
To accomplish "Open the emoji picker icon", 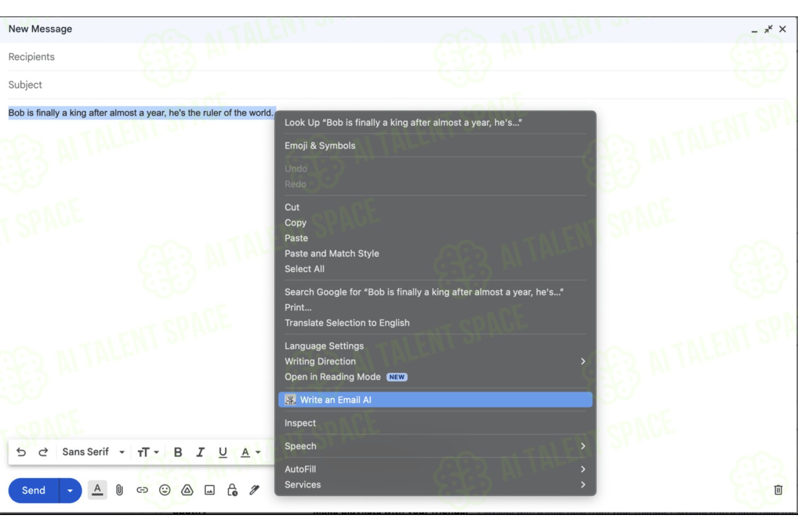I will coord(165,491).
